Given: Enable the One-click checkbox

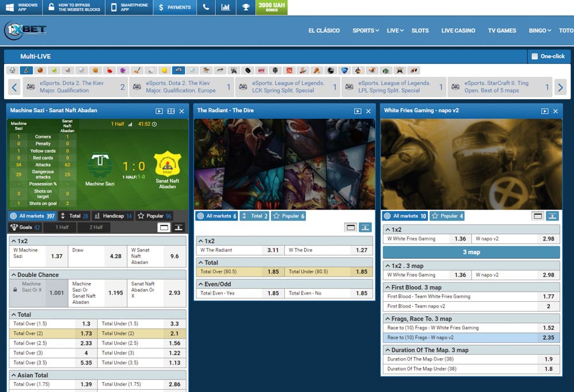Looking at the screenshot, I should coord(534,56).
